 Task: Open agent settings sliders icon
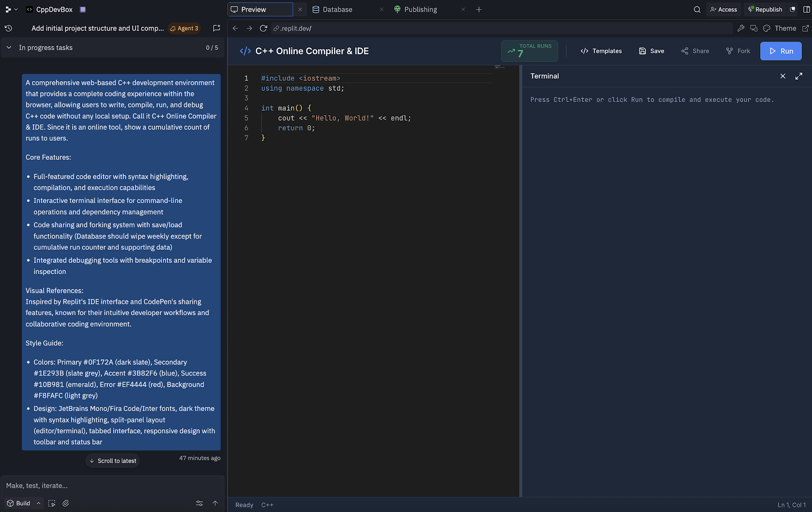(x=199, y=503)
